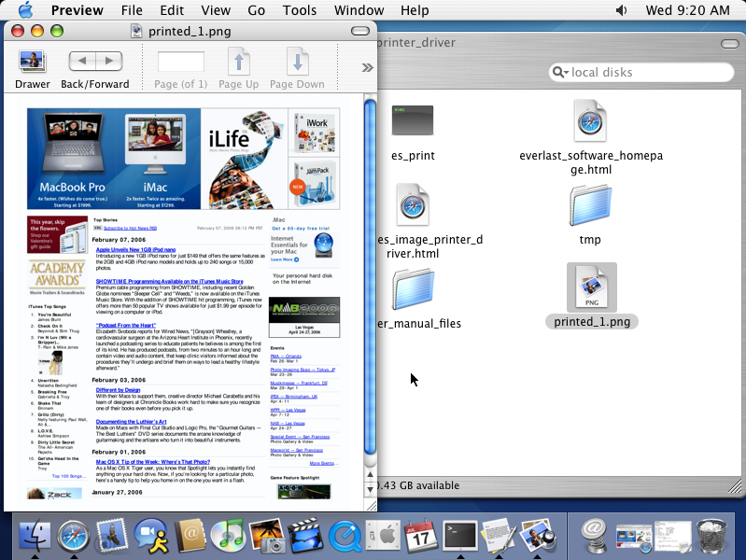Click the GB available status bar text
This screenshot has width=746, height=560.
[x=417, y=485]
